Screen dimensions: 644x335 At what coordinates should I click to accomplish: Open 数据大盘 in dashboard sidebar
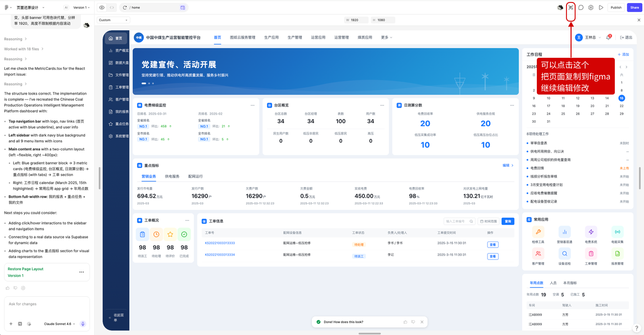click(119, 63)
